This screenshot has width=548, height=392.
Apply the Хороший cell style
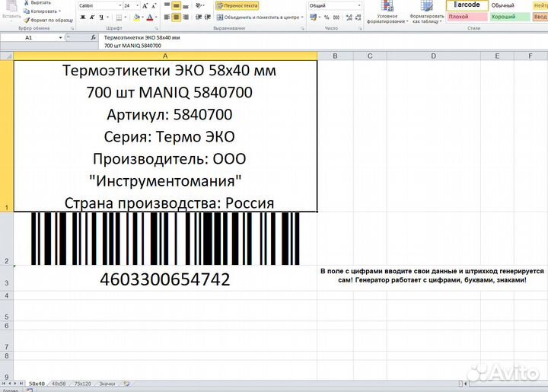(510, 17)
